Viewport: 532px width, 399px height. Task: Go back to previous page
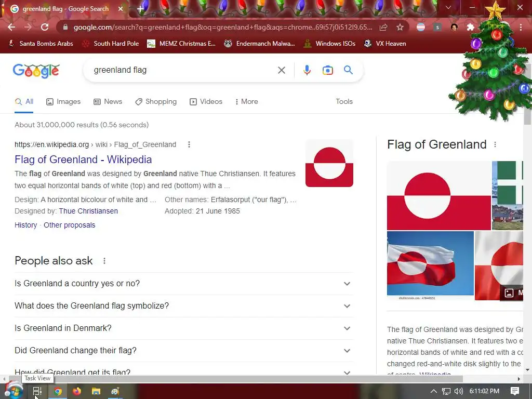pos(11,27)
